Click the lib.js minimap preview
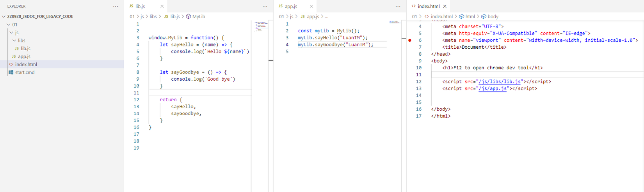The height and width of the screenshot is (192, 644). click(262, 26)
